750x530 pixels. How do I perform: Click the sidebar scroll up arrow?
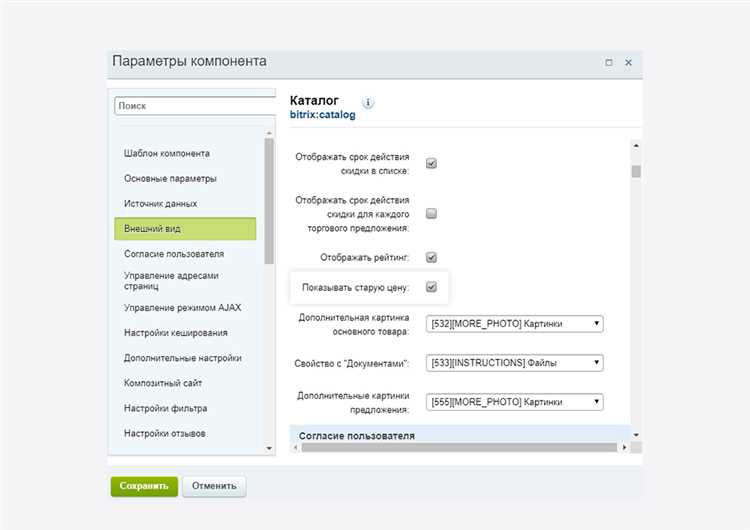click(269, 133)
